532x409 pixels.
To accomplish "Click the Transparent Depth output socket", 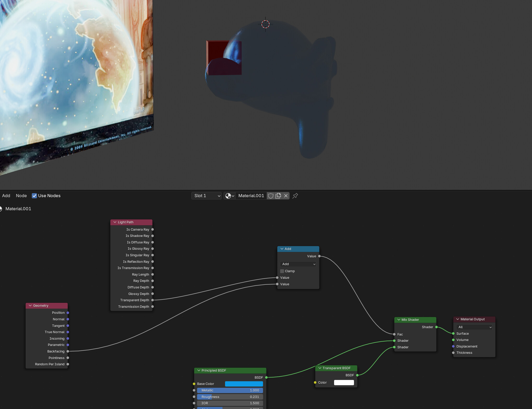I will coord(152,300).
